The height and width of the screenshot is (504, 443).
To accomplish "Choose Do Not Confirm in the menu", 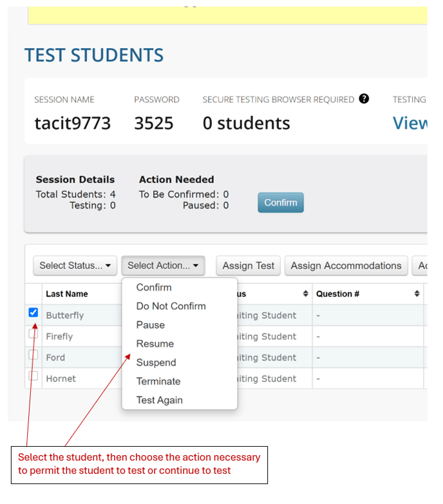I will click(x=171, y=306).
